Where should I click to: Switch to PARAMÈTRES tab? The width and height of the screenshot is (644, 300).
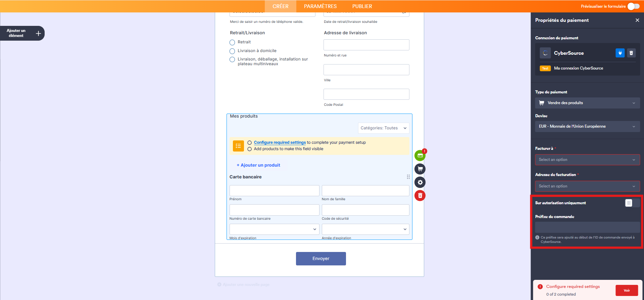tap(320, 6)
